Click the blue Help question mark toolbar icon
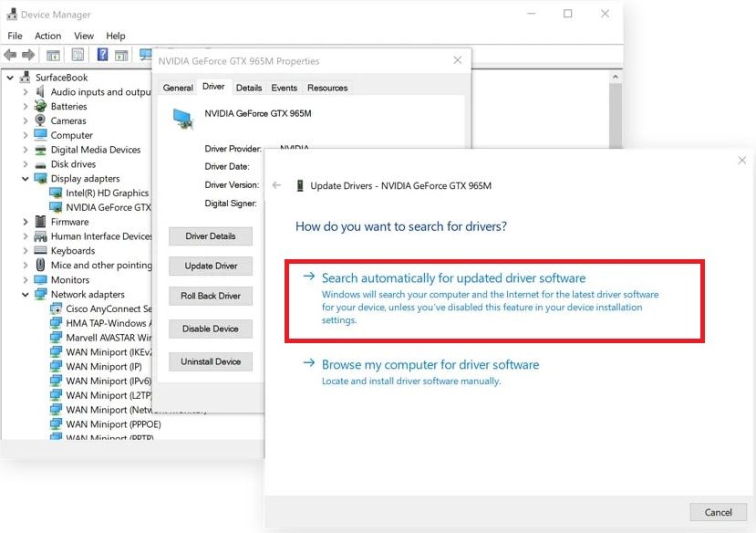This screenshot has width=756, height=533. click(102, 55)
